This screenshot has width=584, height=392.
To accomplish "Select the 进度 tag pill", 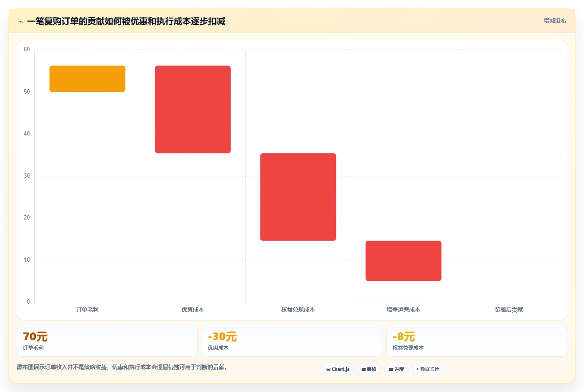I will click(396, 369).
